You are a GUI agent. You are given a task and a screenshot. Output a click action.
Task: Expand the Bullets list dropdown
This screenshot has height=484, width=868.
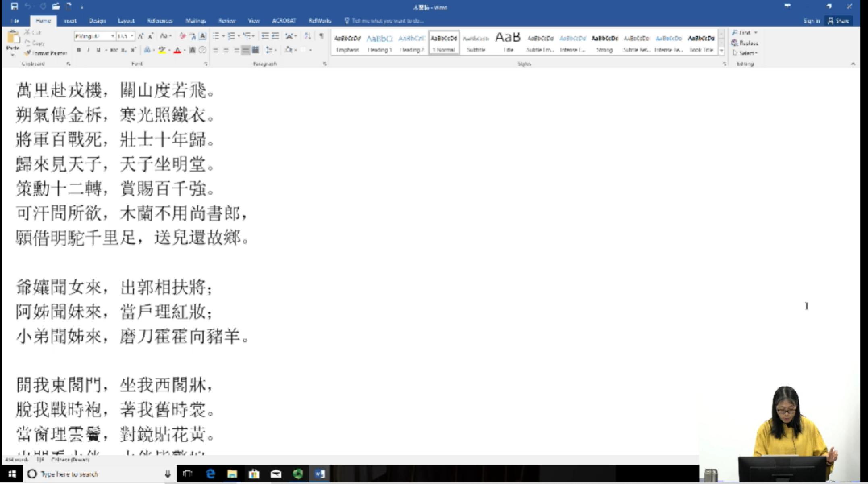[223, 36]
